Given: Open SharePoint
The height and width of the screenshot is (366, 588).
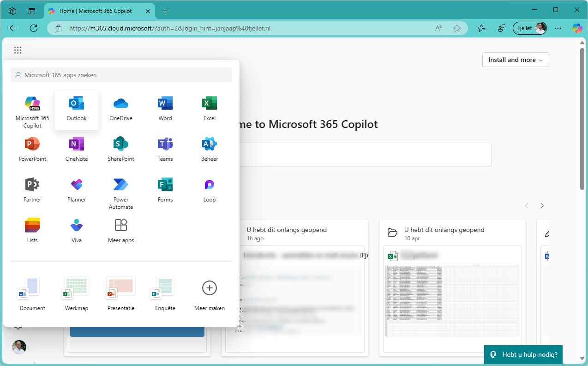Looking at the screenshot, I should coord(121,150).
